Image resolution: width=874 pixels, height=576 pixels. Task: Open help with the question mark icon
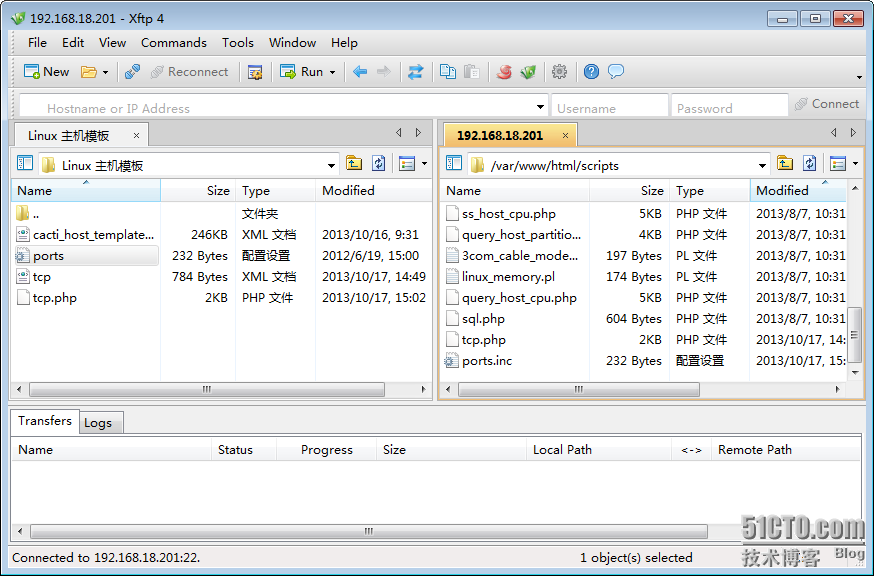tap(591, 71)
